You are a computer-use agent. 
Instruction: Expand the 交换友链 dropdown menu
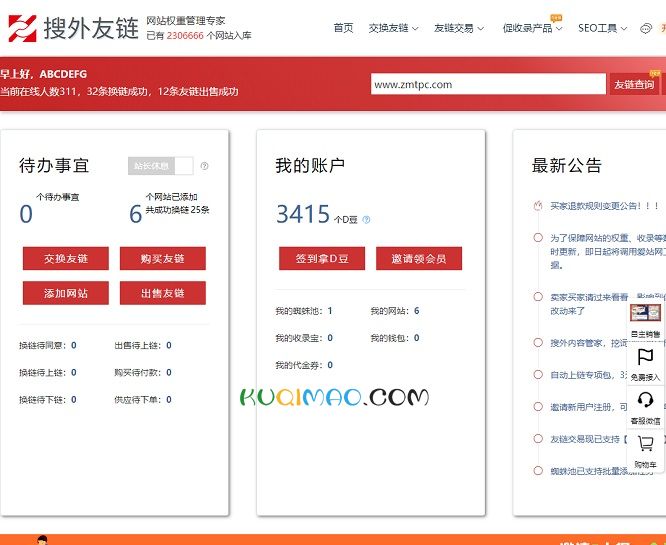pyautogui.click(x=393, y=28)
